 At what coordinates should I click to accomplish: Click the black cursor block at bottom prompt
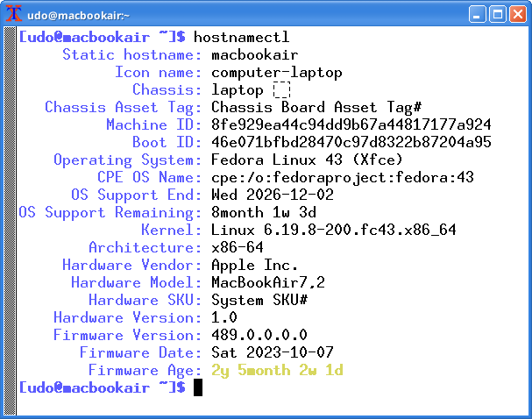198,387
